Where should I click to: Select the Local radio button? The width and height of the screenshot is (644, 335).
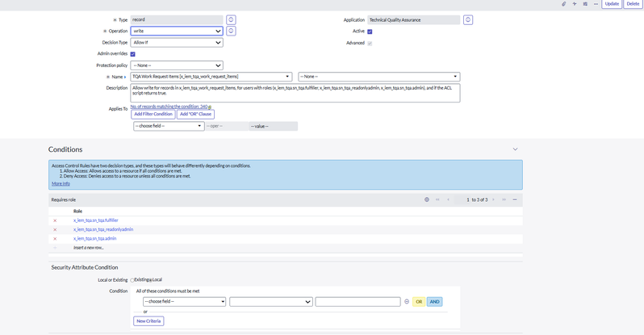(150, 280)
